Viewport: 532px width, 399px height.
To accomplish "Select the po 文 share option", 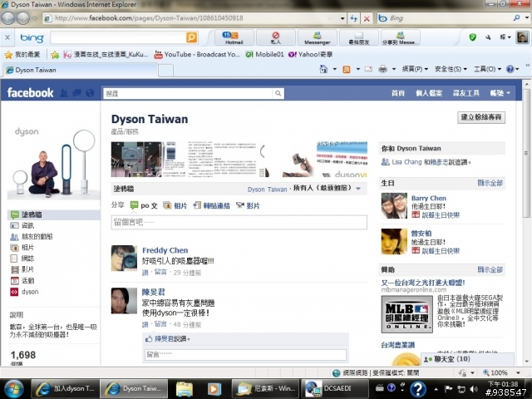I will point(144,205).
